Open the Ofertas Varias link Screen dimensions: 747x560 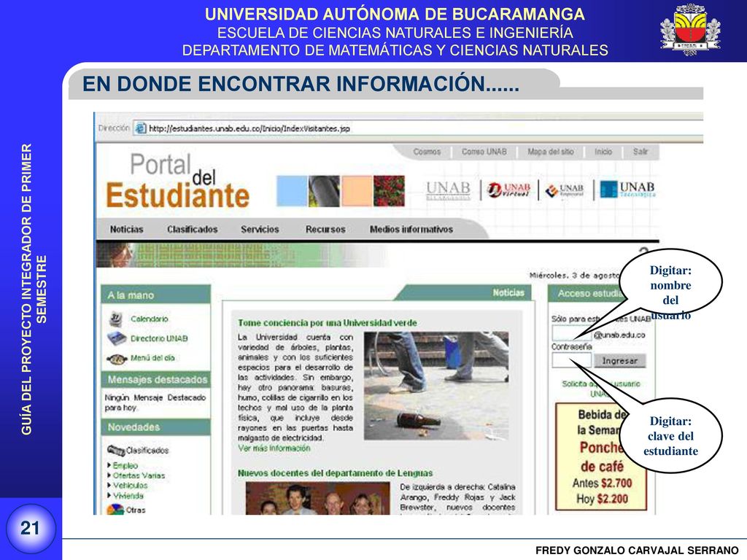[x=139, y=475]
